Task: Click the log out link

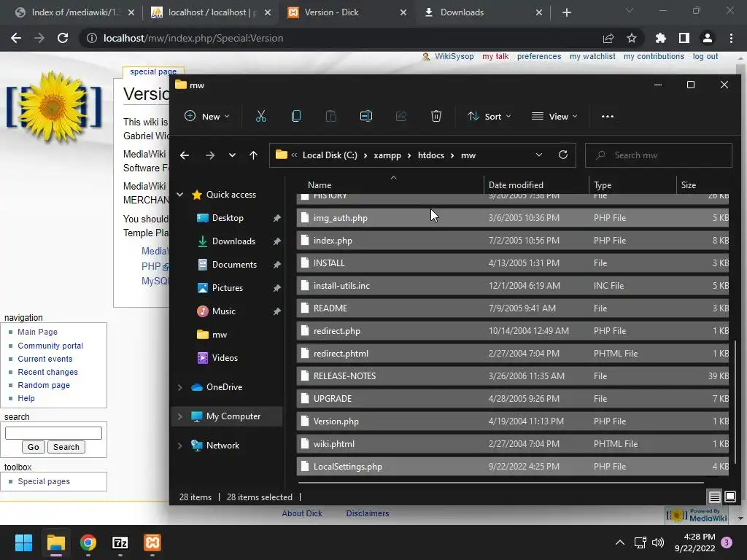Action: (x=705, y=56)
